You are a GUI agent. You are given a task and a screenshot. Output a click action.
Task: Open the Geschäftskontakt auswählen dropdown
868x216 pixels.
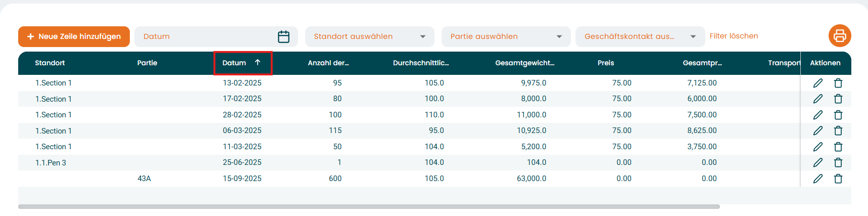click(x=640, y=36)
